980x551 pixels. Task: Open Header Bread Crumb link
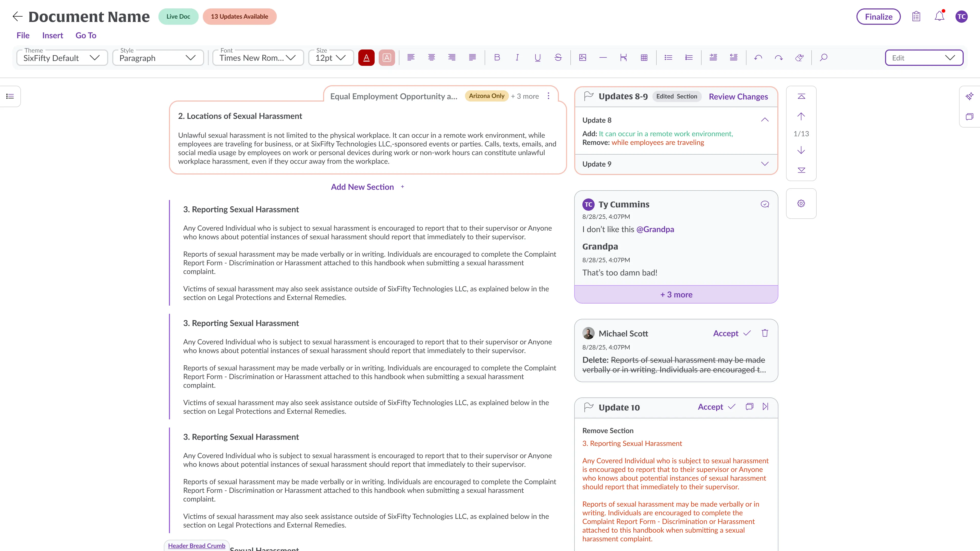coord(197,546)
